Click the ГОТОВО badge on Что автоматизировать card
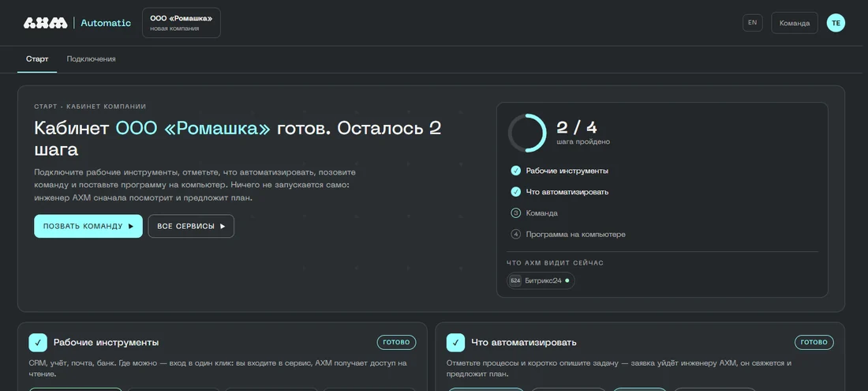Screen dimensions: 868x391 (x=814, y=342)
